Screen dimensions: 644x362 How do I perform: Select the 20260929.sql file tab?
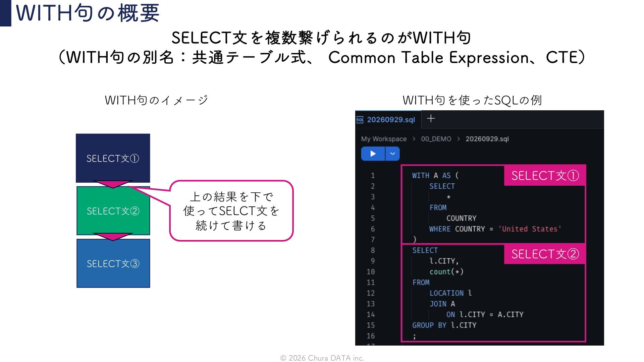(x=387, y=120)
